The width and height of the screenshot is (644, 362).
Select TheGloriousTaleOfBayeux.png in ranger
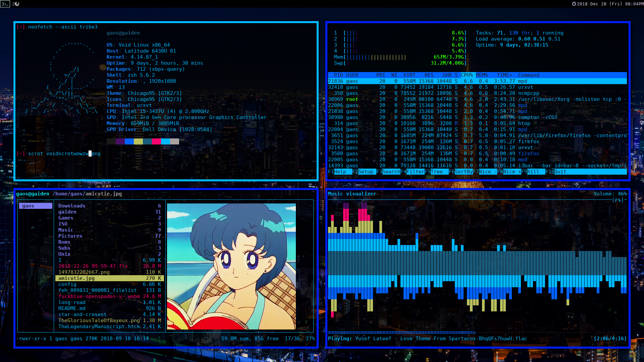tap(109, 320)
